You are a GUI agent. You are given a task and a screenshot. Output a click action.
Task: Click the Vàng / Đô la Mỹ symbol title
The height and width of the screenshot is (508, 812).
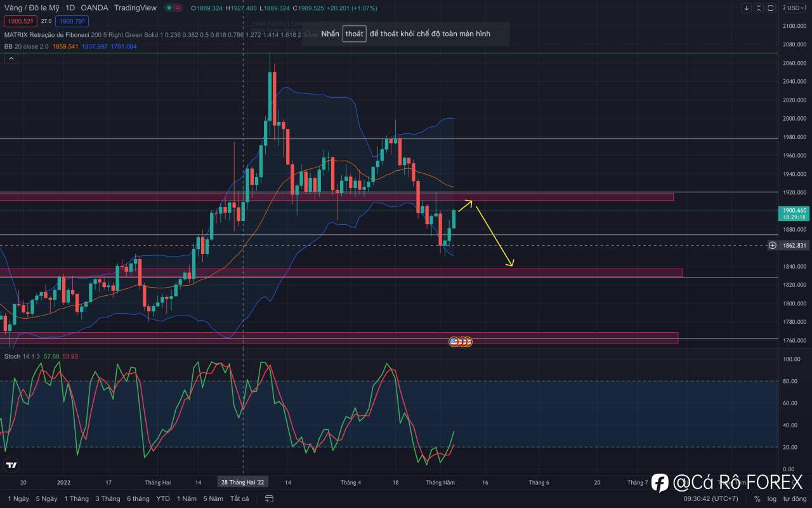tap(32, 8)
